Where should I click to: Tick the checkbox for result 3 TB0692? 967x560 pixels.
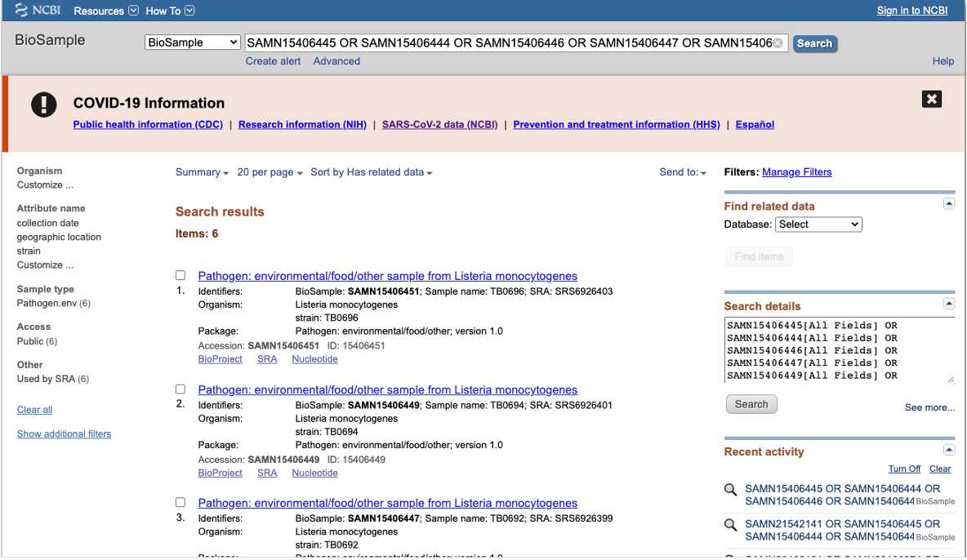(x=180, y=503)
